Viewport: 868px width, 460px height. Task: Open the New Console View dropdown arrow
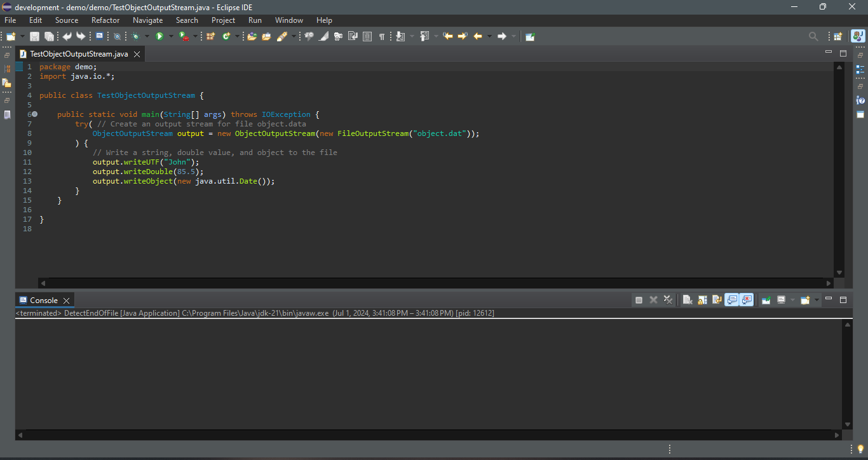[x=817, y=300]
